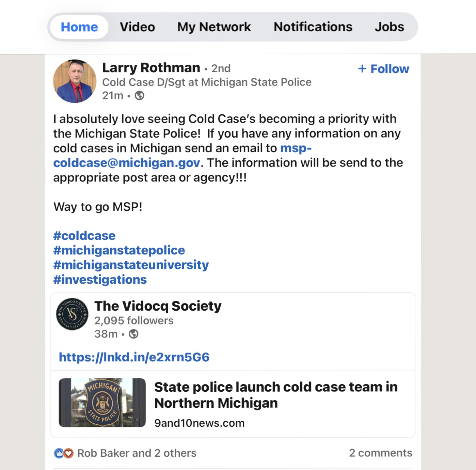The image size is (476, 470).
Task: Click the globe icon beside 38m
Action: coord(133,334)
